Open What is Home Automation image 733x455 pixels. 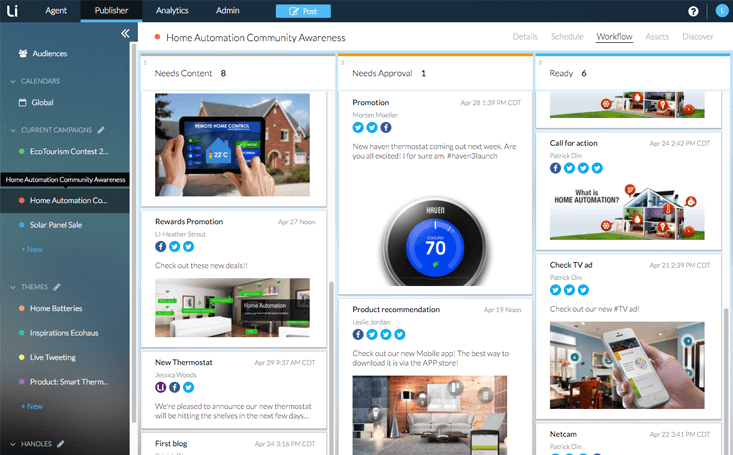point(627,212)
